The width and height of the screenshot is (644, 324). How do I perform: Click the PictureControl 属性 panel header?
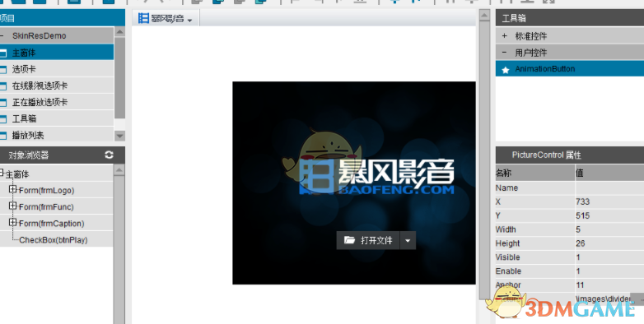(x=570, y=155)
